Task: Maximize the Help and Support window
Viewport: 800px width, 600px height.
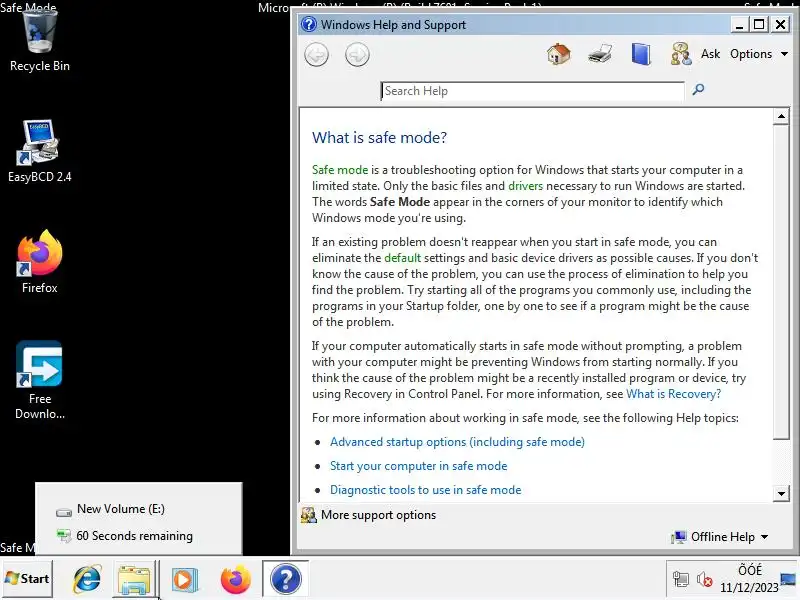Action: point(759,24)
